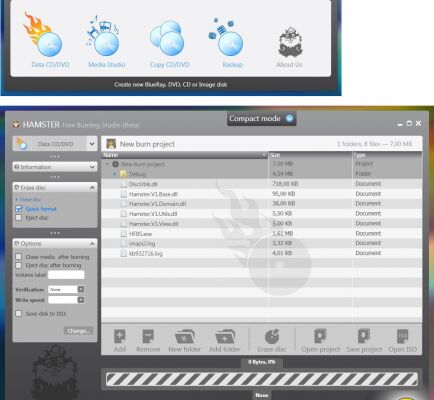Click the Hamster logo in title bar
Screen dimensions: 434x400
point(16,125)
